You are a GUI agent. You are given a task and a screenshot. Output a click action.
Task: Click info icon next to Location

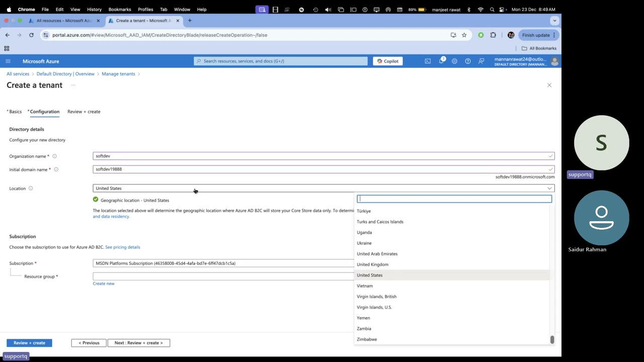pos(31,189)
